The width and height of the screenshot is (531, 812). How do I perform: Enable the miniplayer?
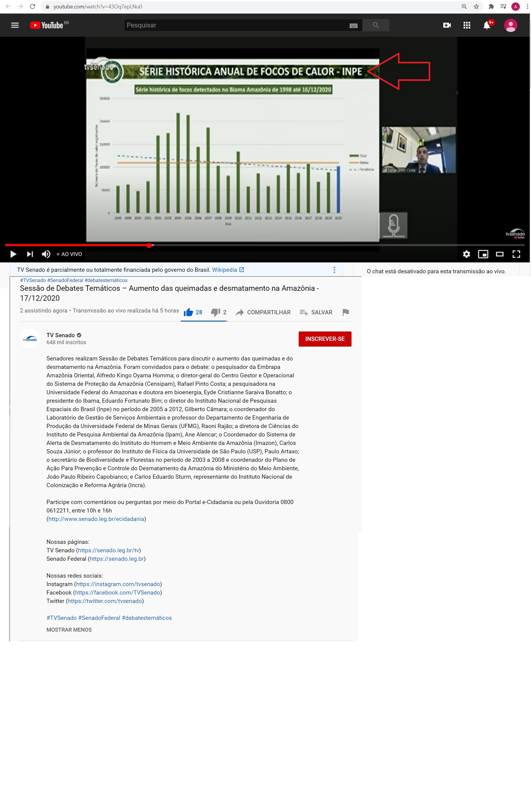483,254
